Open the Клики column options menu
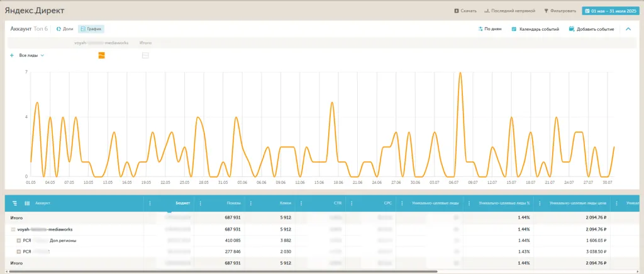The width and height of the screenshot is (644, 274). point(250,203)
